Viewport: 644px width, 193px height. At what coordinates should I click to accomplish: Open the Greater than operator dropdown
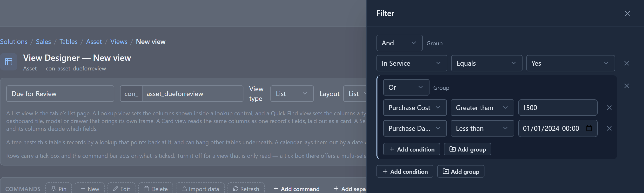[x=482, y=108]
